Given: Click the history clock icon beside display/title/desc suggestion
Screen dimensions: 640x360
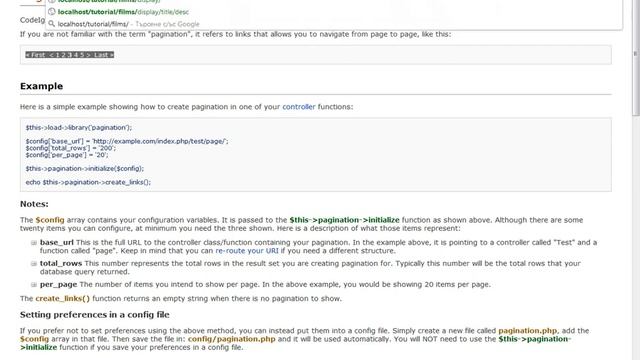Looking at the screenshot, I should [51, 12].
